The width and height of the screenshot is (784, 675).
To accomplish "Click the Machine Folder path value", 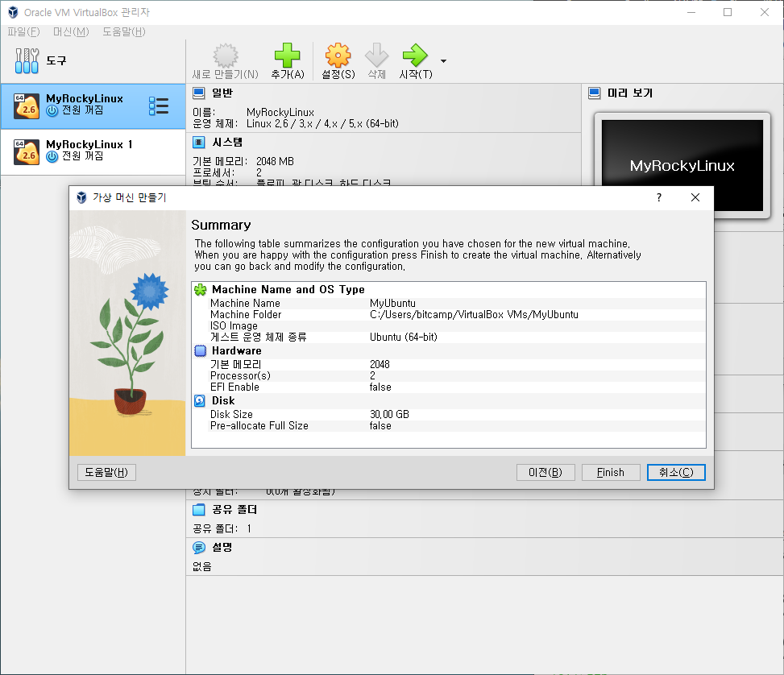I will pyautogui.click(x=474, y=314).
